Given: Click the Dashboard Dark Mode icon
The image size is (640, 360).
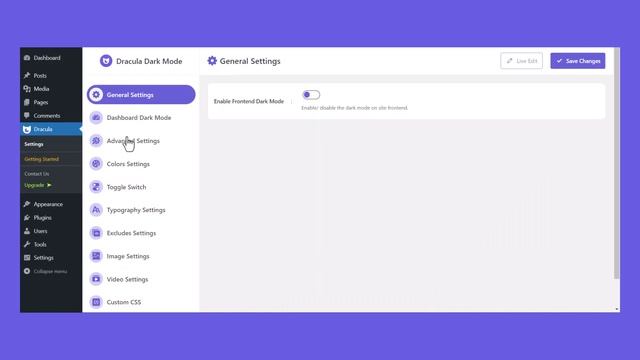Looking at the screenshot, I should 96,118.
